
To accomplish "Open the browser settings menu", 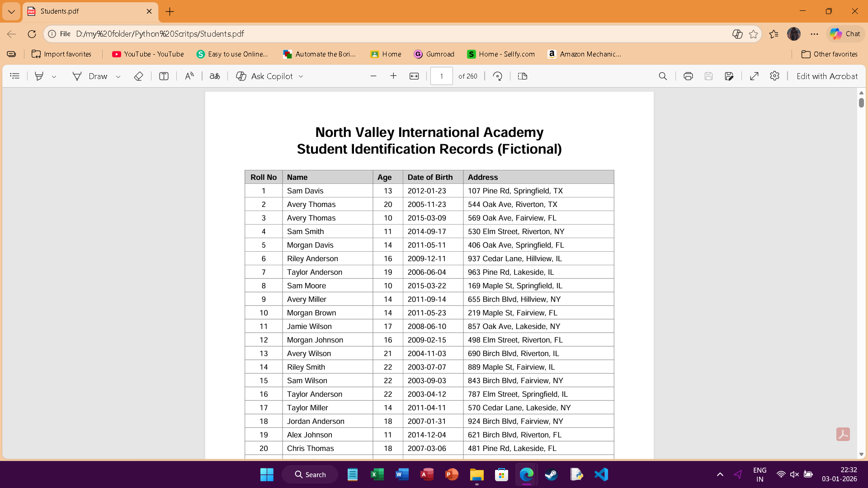I will (x=815, y=34).
